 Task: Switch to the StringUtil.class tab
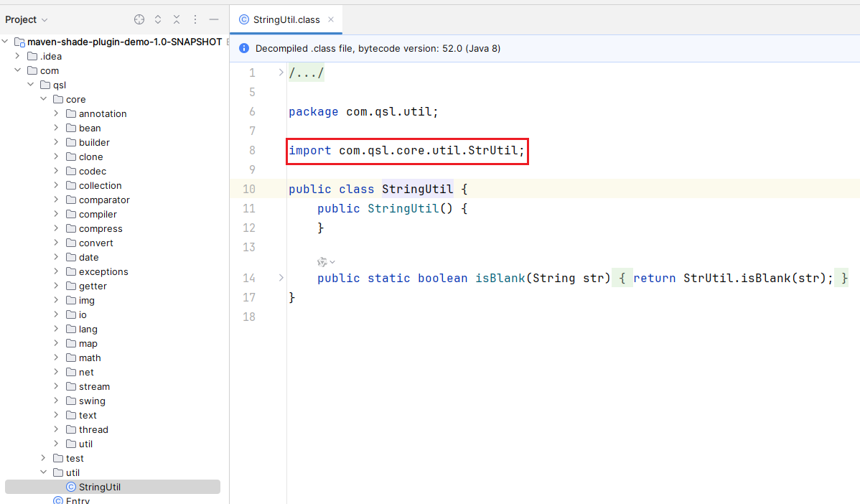(286, 19)
